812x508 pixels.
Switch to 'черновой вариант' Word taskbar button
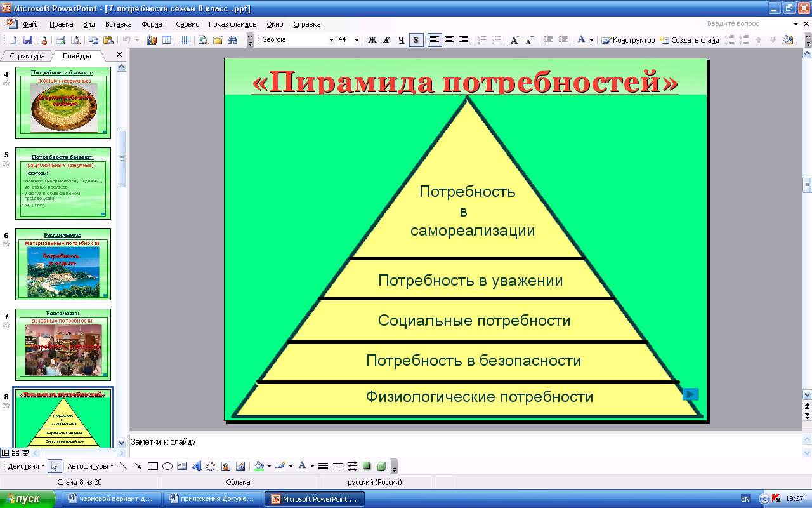pos(110,498)
